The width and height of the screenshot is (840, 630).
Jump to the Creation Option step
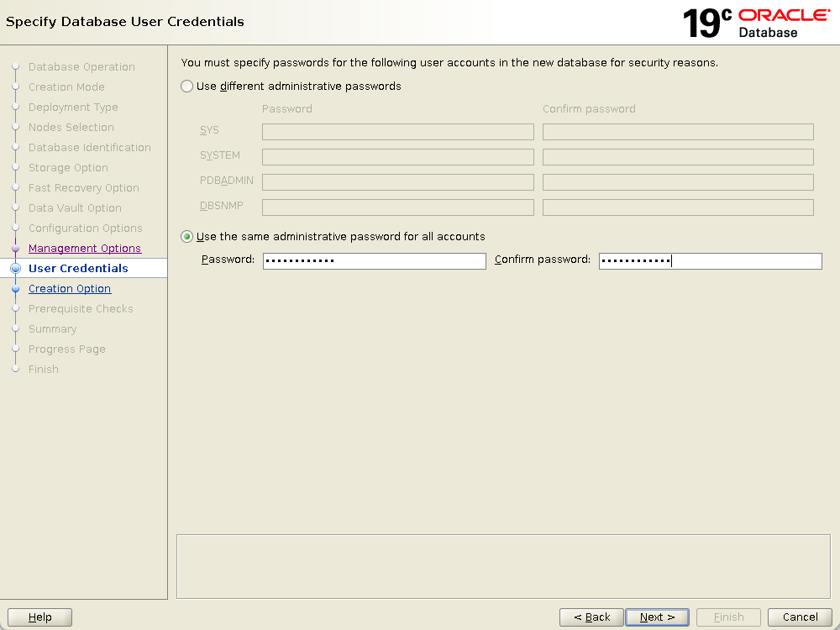click(x=70, y=289)
